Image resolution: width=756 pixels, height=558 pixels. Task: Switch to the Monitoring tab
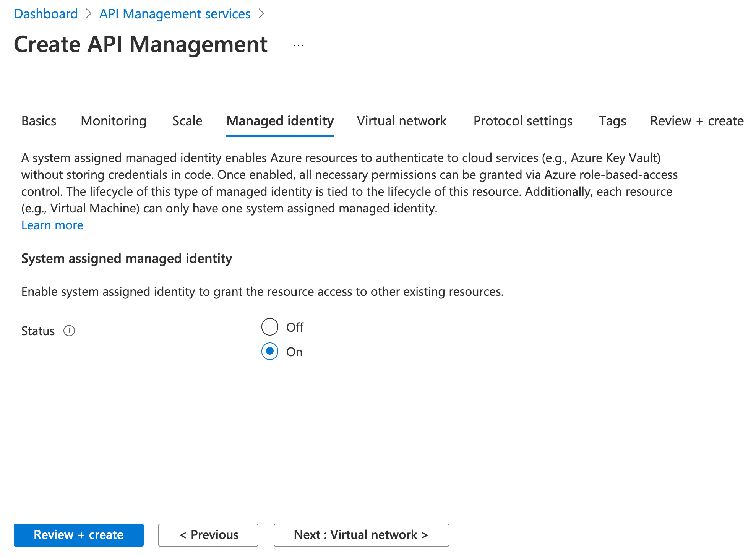point(113,121)
